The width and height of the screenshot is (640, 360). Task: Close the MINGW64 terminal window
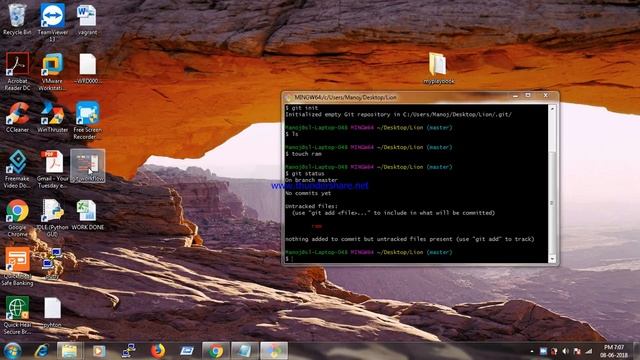[546, 96]
